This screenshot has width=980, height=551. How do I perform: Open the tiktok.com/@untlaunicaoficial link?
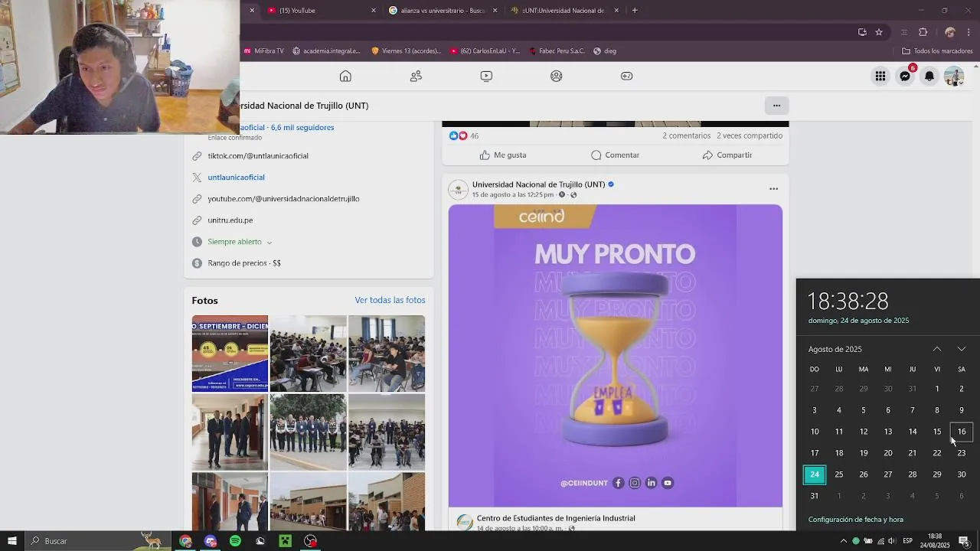click(x=258, y=155)
